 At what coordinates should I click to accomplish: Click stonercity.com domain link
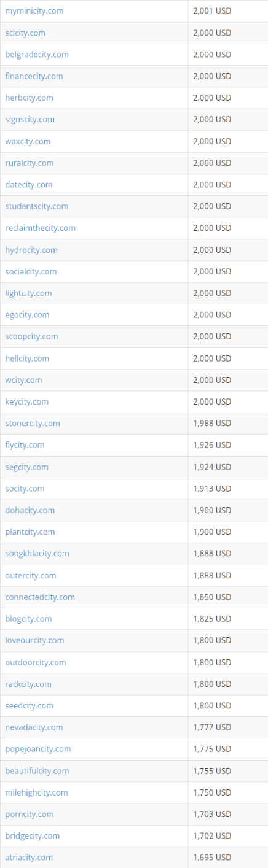tap(33, 424)
